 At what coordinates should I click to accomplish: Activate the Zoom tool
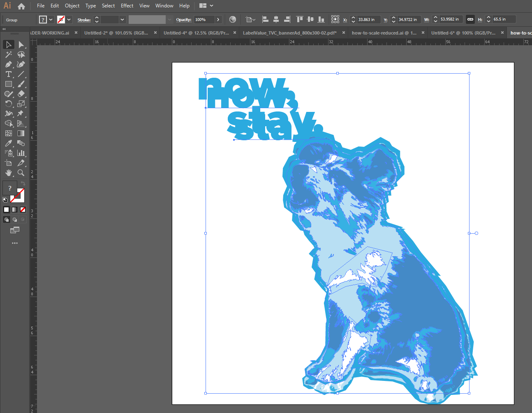coord(21,173)
